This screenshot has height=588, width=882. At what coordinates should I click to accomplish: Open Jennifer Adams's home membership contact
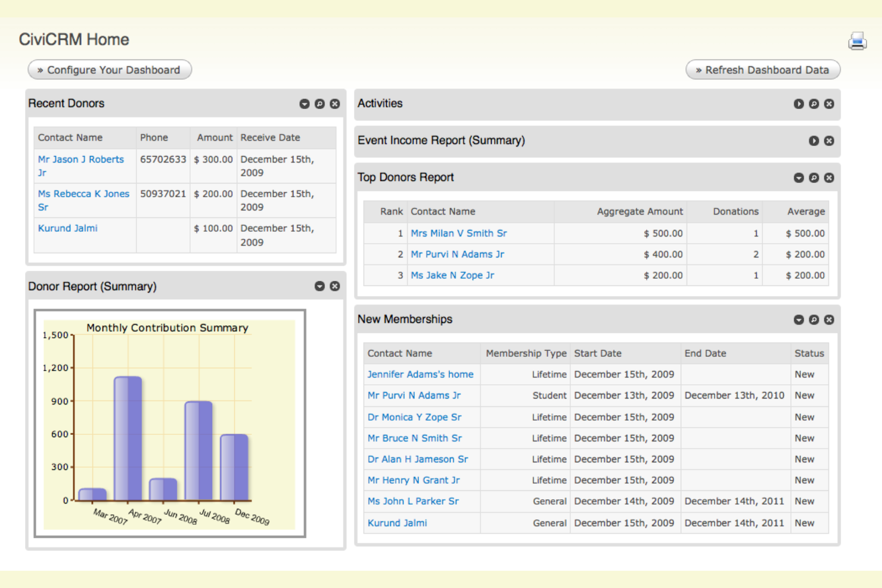tap(420, 374)
